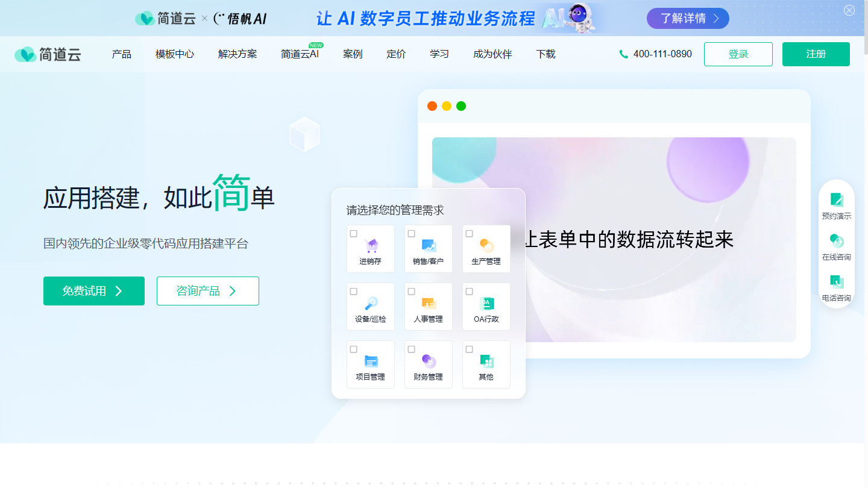Click the 人事管理 icon
The width and height of the screenshot is (868, 488).
coord(429,304)
